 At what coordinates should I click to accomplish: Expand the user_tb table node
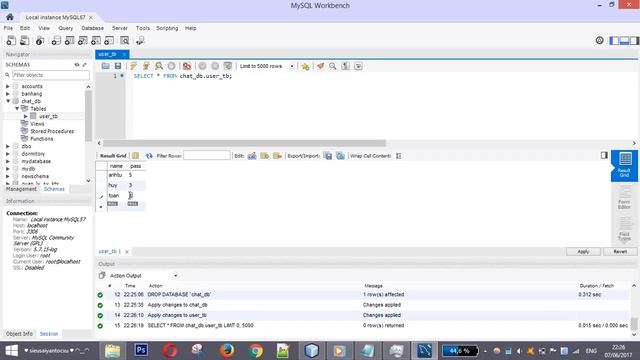(x=26, y=116)
